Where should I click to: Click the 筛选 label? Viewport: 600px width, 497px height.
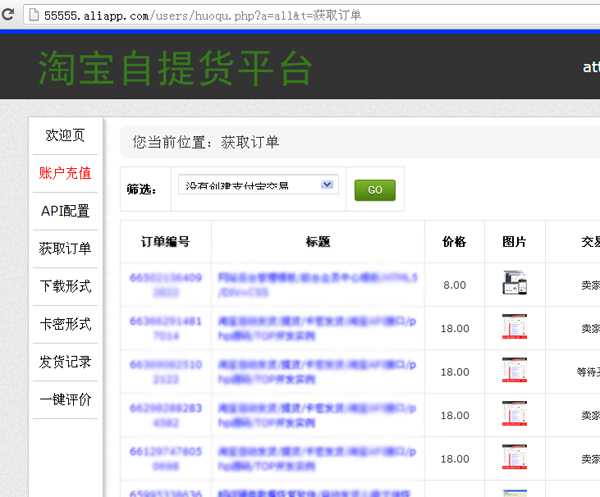pyautogui.click(x=142, y=189)
